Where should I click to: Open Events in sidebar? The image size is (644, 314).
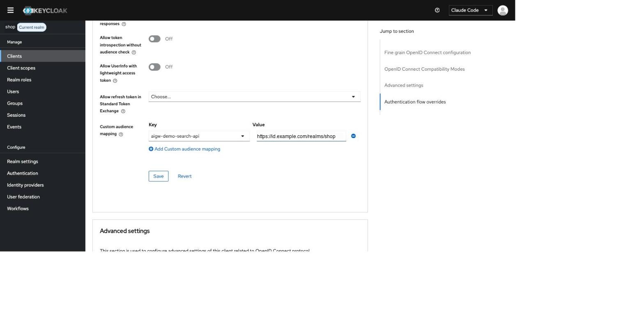[x=43, y=127]
